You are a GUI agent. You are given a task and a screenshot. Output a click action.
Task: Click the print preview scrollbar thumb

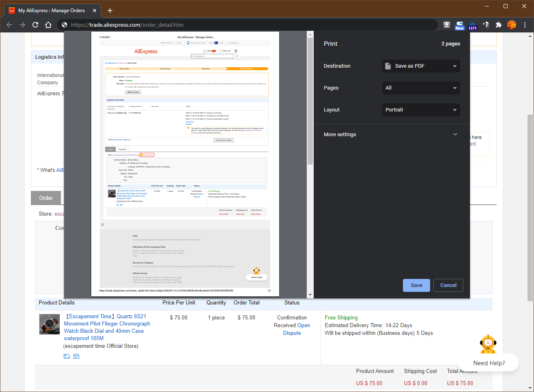click(310, 101)
